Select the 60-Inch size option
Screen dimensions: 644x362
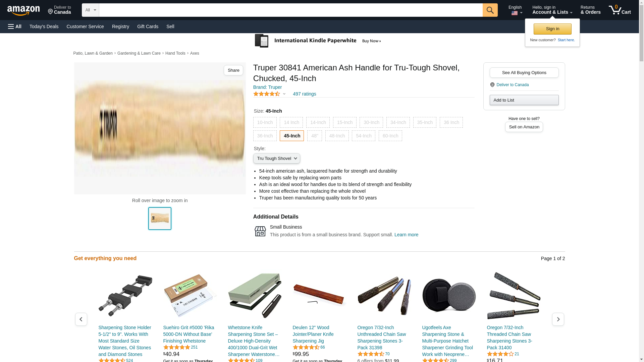[x=390, y=136]
